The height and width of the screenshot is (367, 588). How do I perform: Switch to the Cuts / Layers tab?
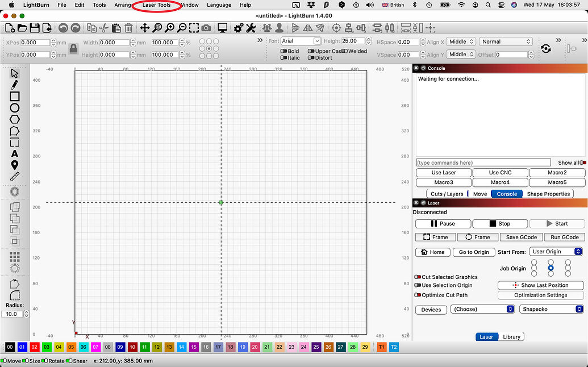tap(447, 194)
